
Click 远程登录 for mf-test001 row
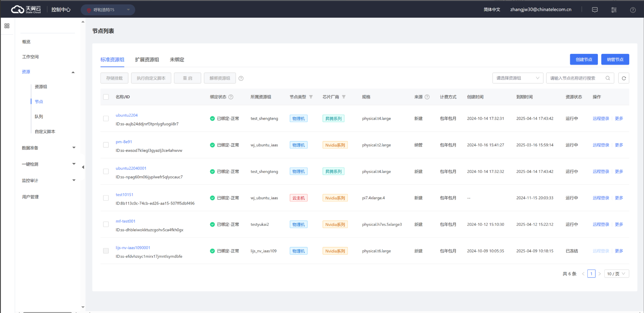coord(601,224)
